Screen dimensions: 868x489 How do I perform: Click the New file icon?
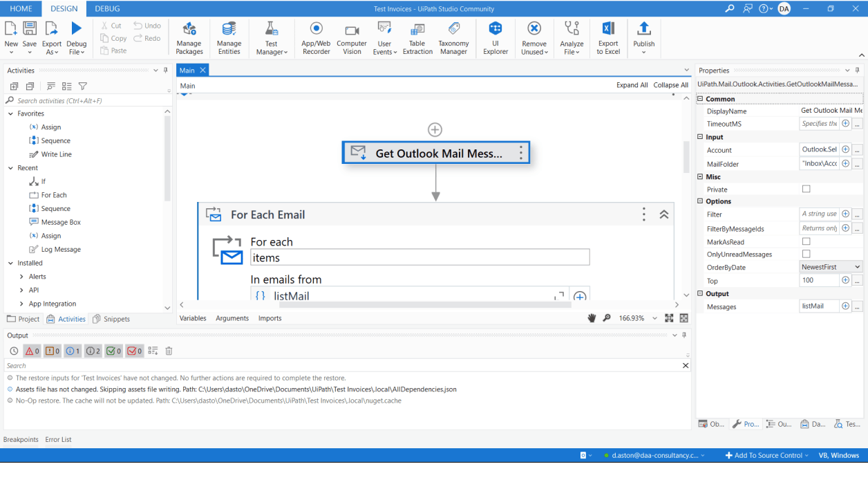[x=11, y=28]
